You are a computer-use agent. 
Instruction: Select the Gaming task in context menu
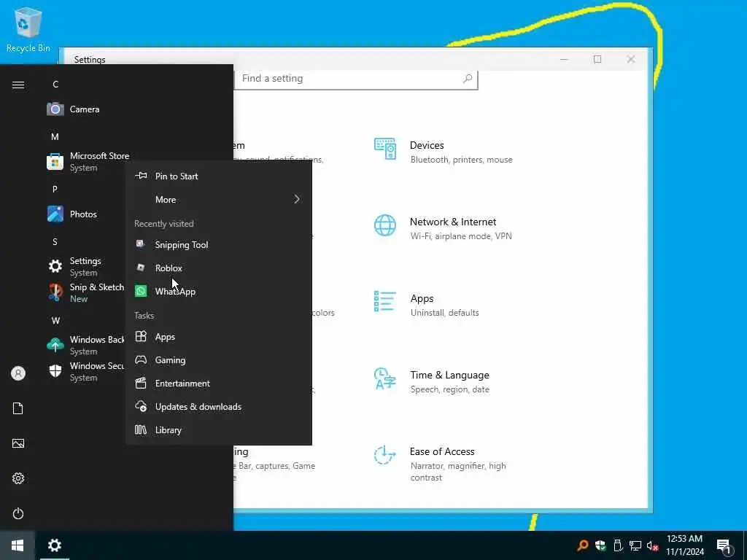pyautogui.click(x=219, y=360)
